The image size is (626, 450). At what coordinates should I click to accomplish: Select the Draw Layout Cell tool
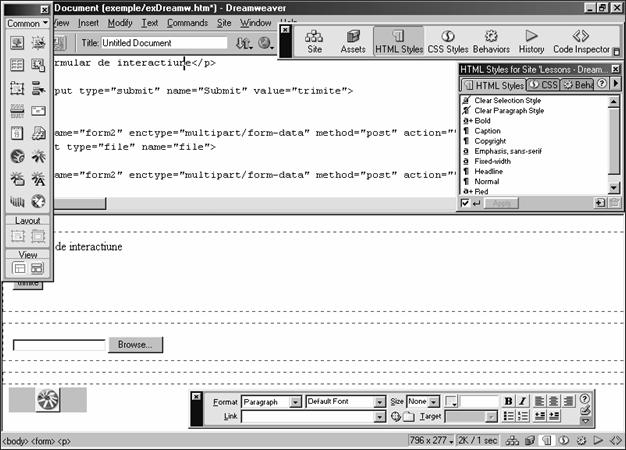17,236
